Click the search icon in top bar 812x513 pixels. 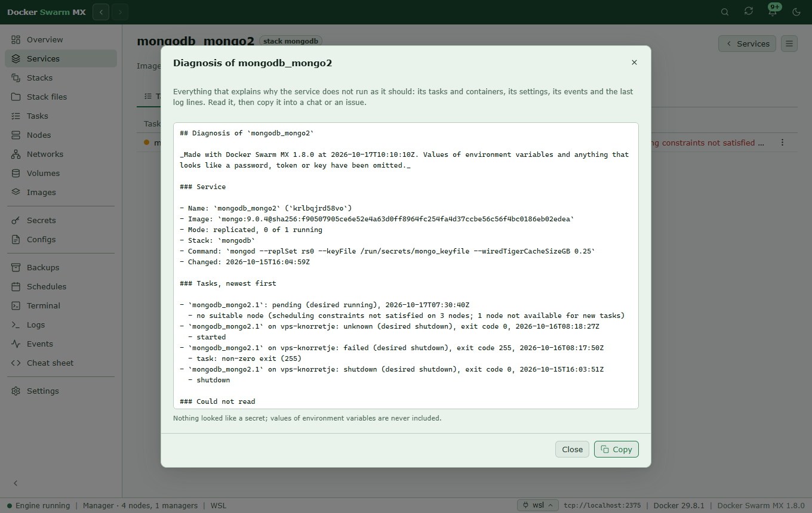pos(725,12)
